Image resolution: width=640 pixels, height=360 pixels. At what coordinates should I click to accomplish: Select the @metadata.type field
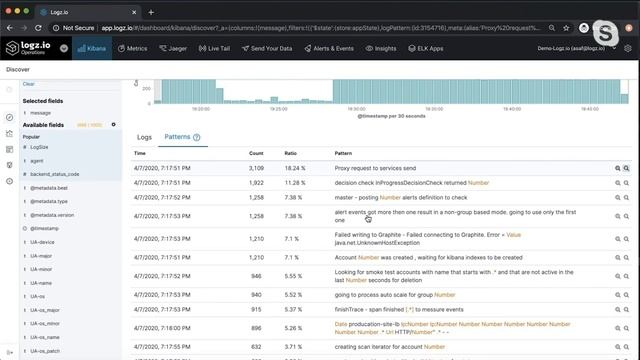pyautogui.click(x=49, y=202)
